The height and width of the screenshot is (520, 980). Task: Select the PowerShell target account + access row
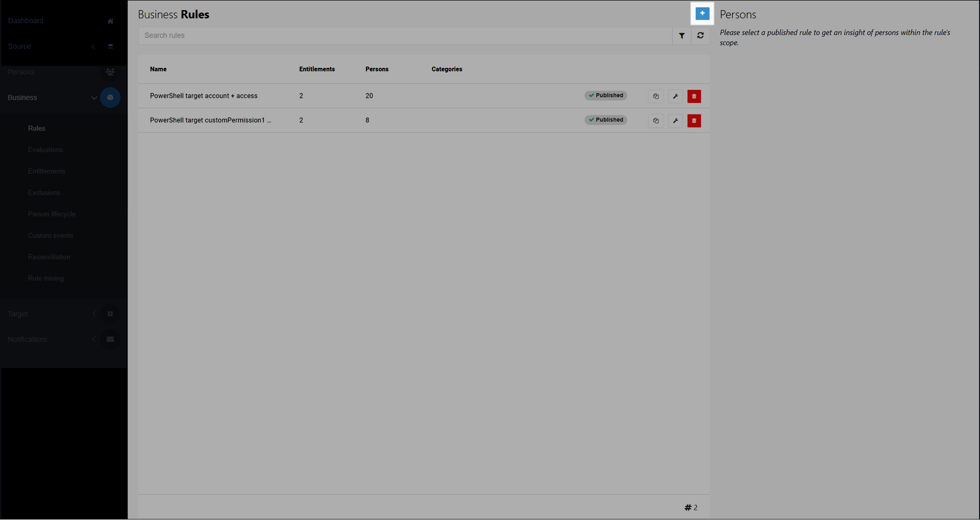pyautogui.click(x=204, y=96)
